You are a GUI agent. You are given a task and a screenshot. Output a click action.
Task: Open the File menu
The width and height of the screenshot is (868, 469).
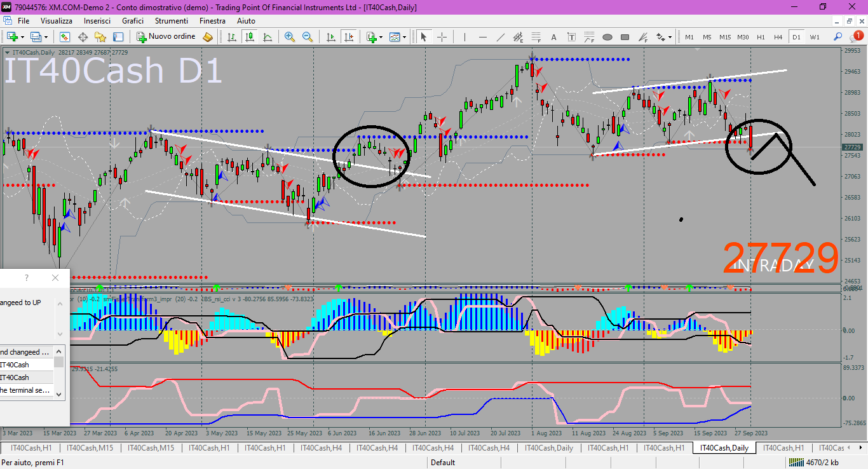pyautogui.click(x=24, y=21)
